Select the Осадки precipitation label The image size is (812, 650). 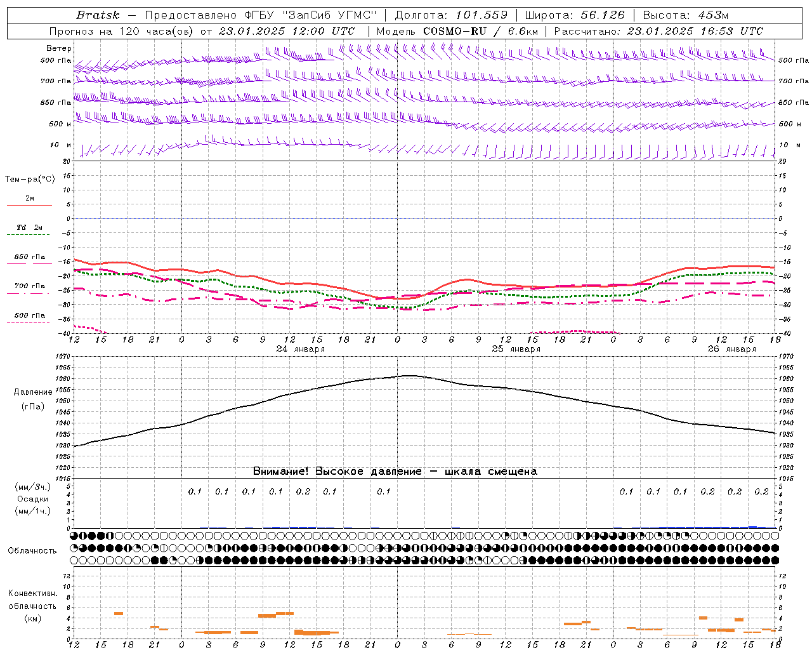point(33,499)
